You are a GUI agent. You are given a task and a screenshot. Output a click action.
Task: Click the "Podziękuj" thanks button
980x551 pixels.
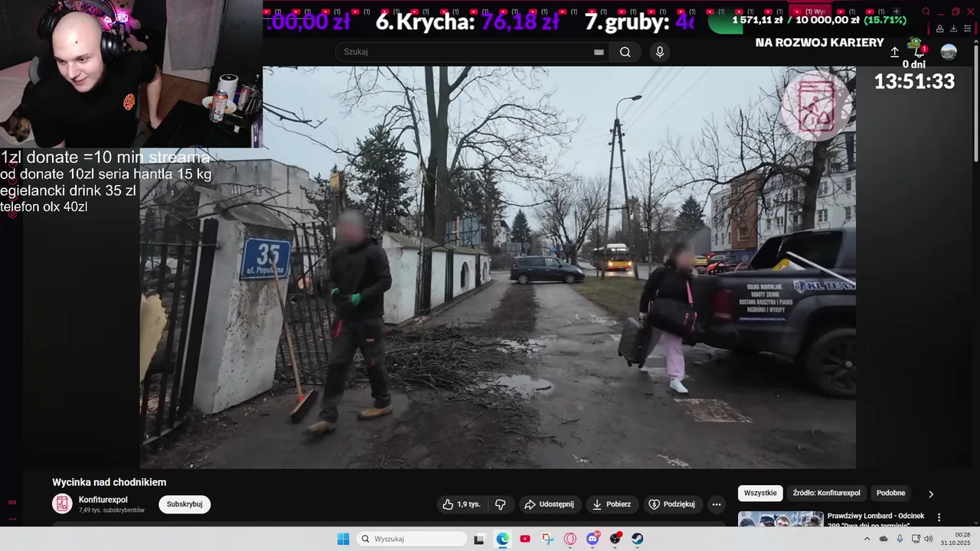pyautogui.click(x=671, y=504)
